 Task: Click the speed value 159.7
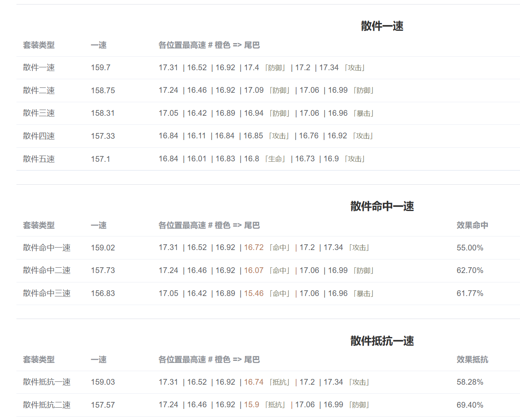(101, 68)
